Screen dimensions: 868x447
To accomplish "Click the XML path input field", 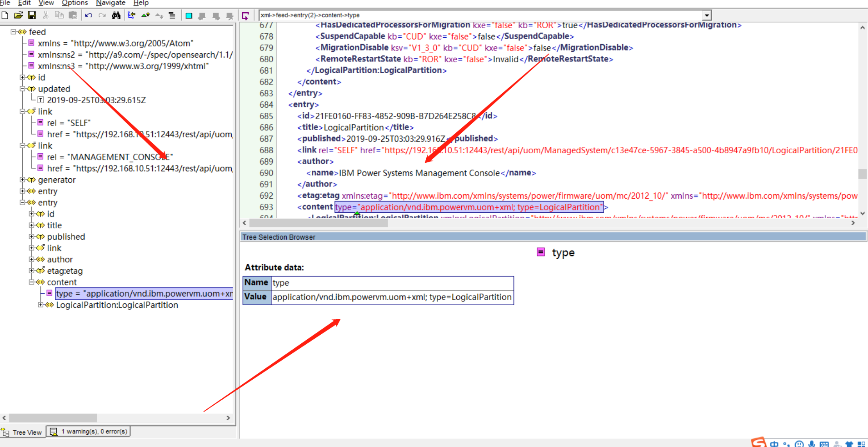I will tap(480, 15).
